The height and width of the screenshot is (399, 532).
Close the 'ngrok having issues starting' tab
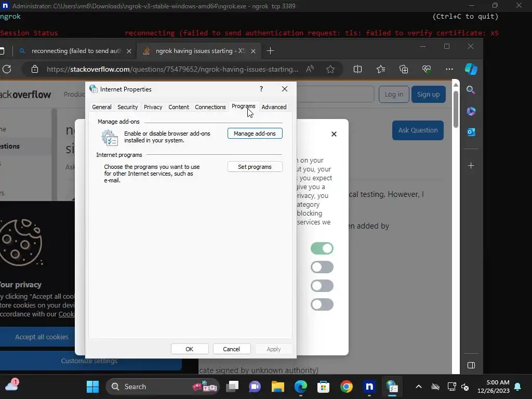253,51
